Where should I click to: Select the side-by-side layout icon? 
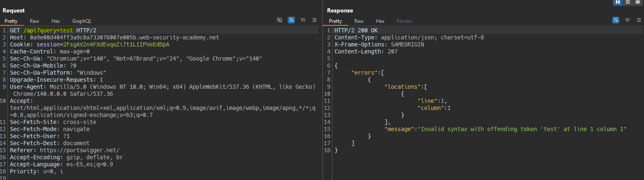[x=618, y=2]
